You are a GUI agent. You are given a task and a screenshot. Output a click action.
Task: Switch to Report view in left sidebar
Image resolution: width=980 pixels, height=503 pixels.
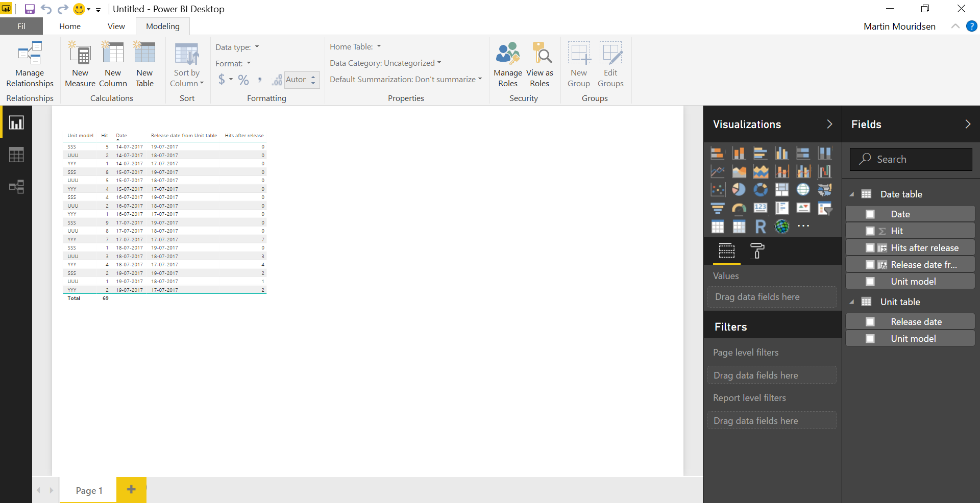click(x=16, y=123)
